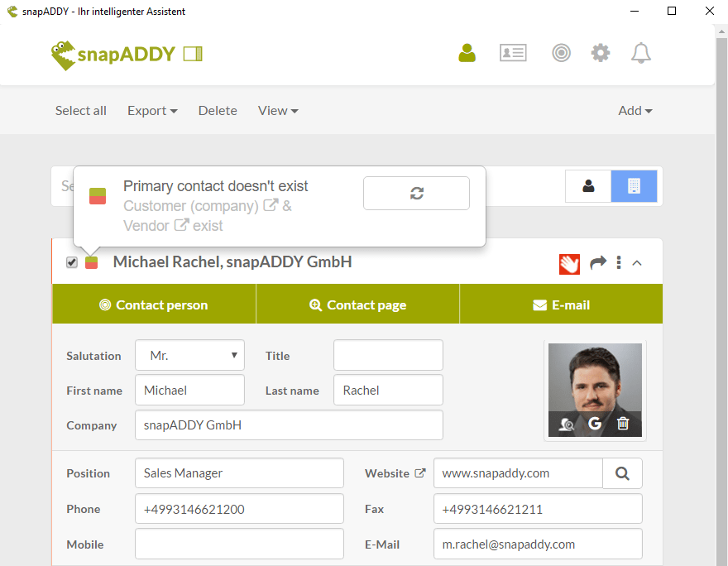Click the business card icon in the header
The height and width of the screenshot is (566, 728).
tap(513, 52)
